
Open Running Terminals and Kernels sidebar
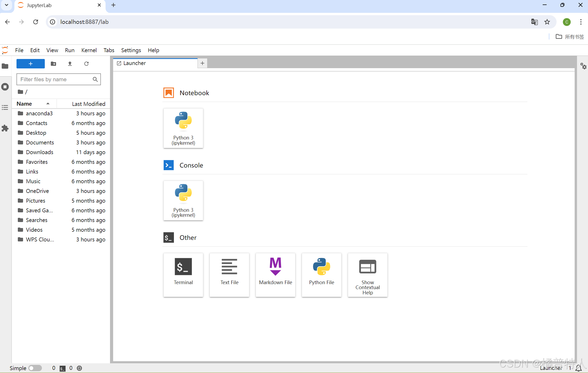5,87
